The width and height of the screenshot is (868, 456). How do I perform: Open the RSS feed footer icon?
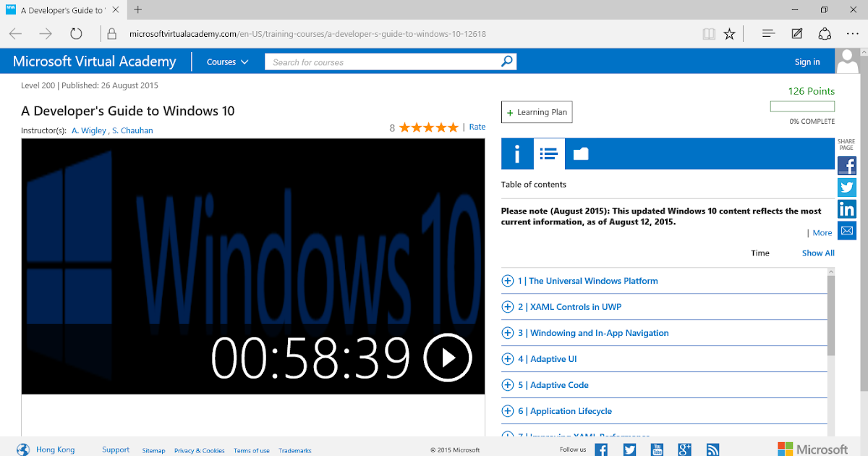712,449
